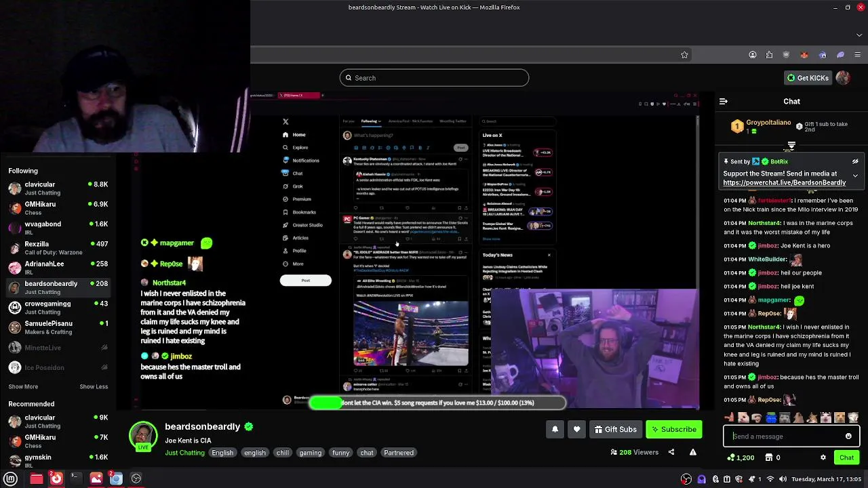Open the shield extension in Firefox toolbar
Viewport: 868px width, 488px height.
pyautogui.click(x=786, y=55)
